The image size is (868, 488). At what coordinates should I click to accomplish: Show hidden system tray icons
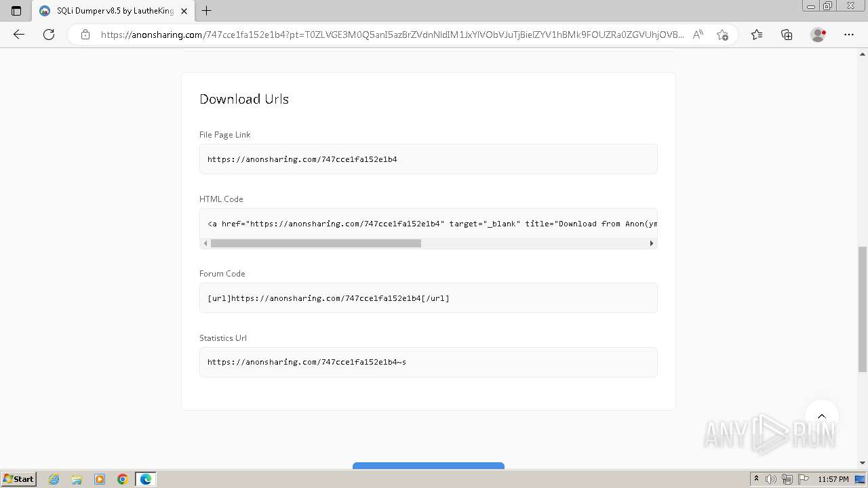[x=756, y=479]
